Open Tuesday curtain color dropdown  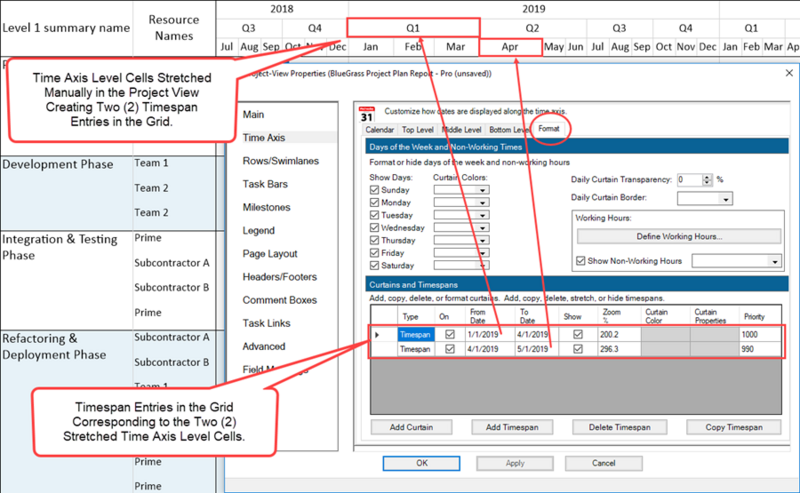[483, 215]
